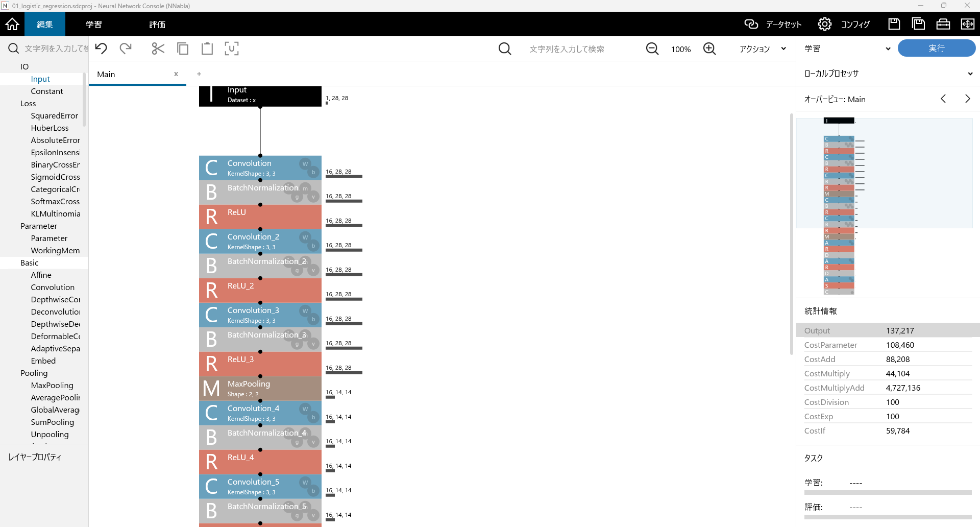Open the Config settings gear

click(x=824, y=24)
